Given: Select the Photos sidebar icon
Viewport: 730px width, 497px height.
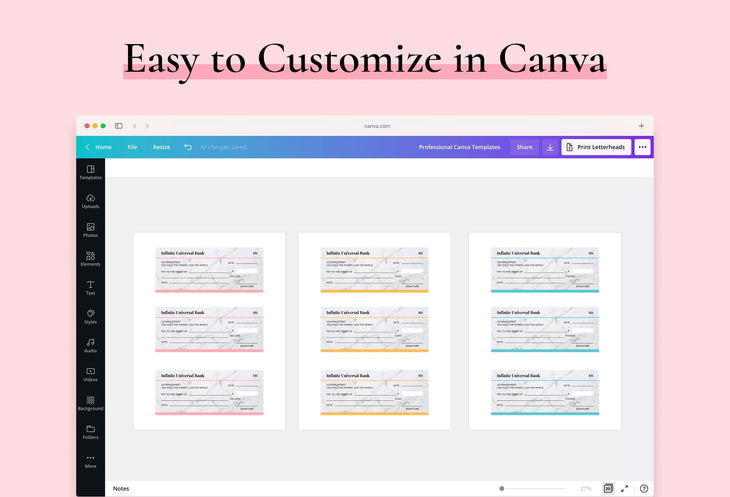Looking at the screenshot, I should click(90, 230).
